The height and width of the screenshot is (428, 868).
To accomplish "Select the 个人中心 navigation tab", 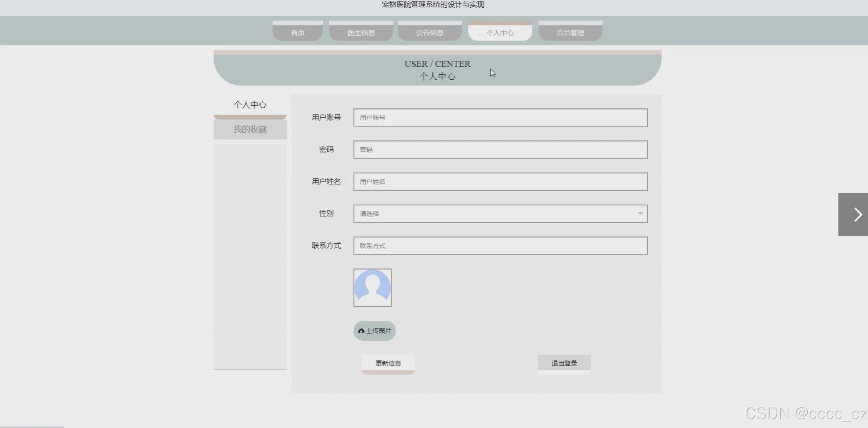I will click(500, 33).
